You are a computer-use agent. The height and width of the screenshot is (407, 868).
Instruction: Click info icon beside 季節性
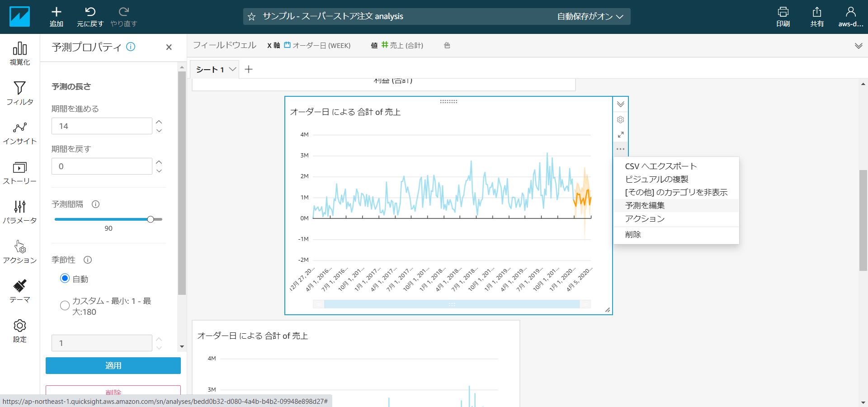pos(88,260)
